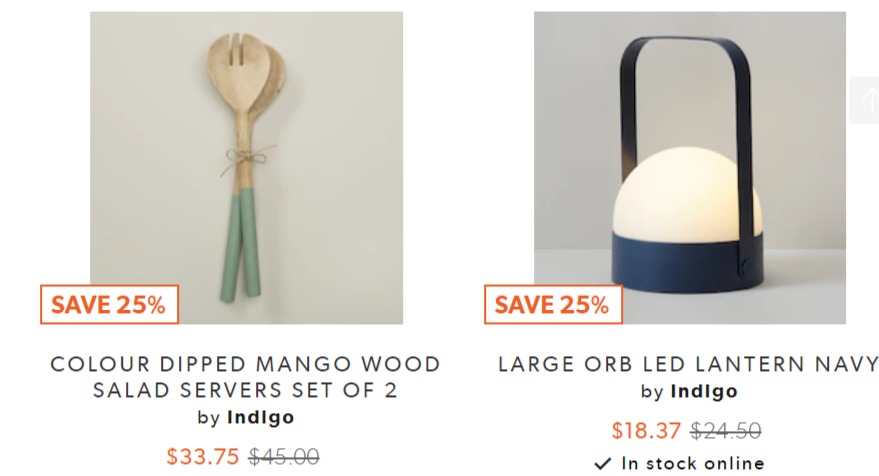This screenshot has width=879, height=476.
Task: Click the In stock online label
Action: [693, 464]
